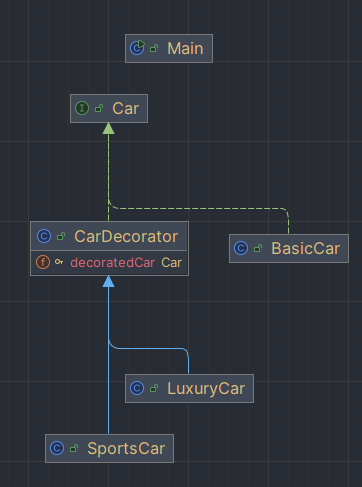Click the public lock icon on Car

coord(99,108)
